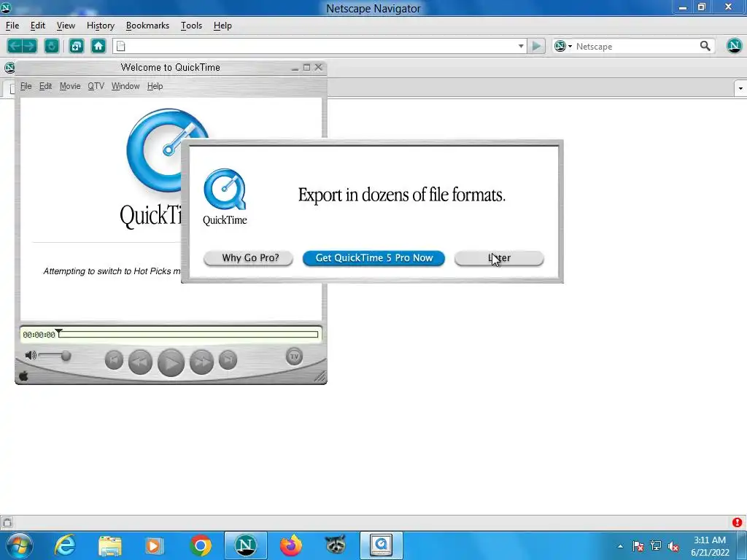Switch to QuickTime taskbar button
The width and height of the screenshot is (747, 560).
[x=381, y=545]
